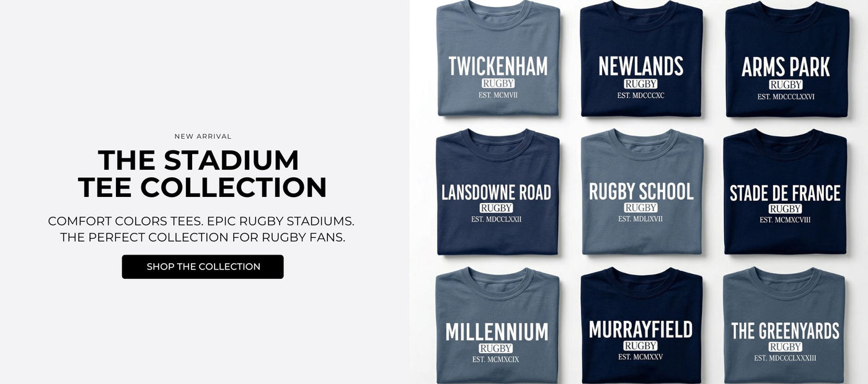Click the New Arrival label

pyautogui.click(x=203, y=136)
